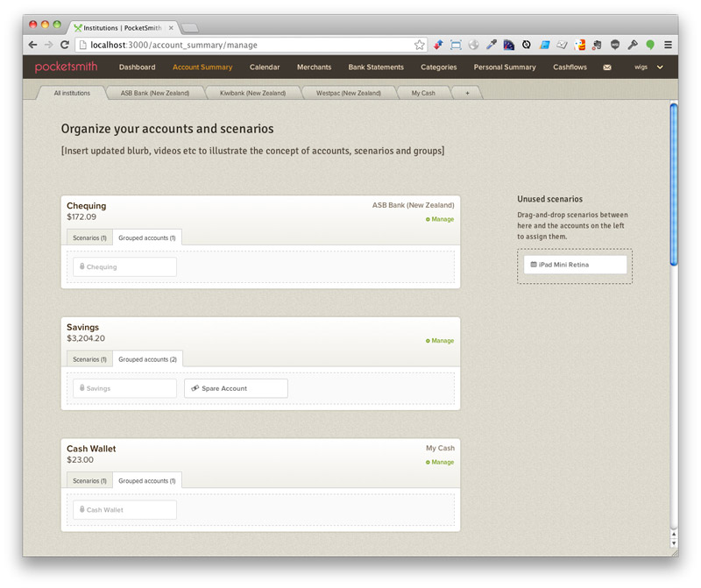Bookmark page with the star icon

click(x=420, y=45)
